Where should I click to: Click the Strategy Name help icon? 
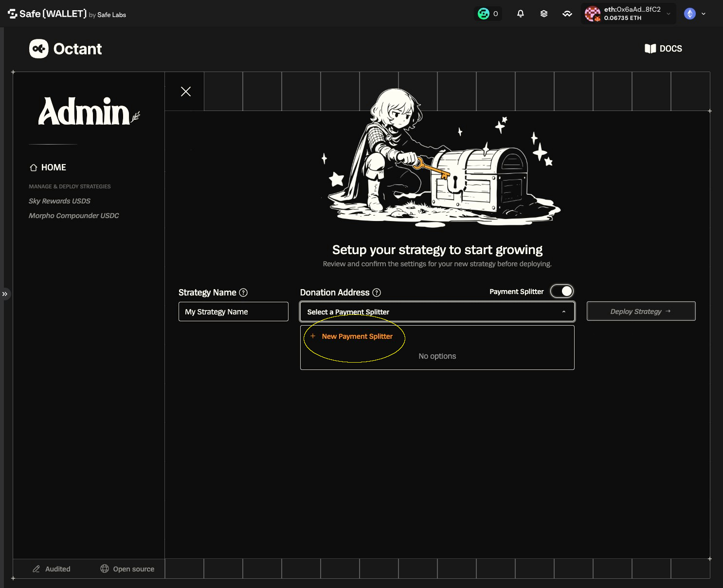(x=243, y=293)
